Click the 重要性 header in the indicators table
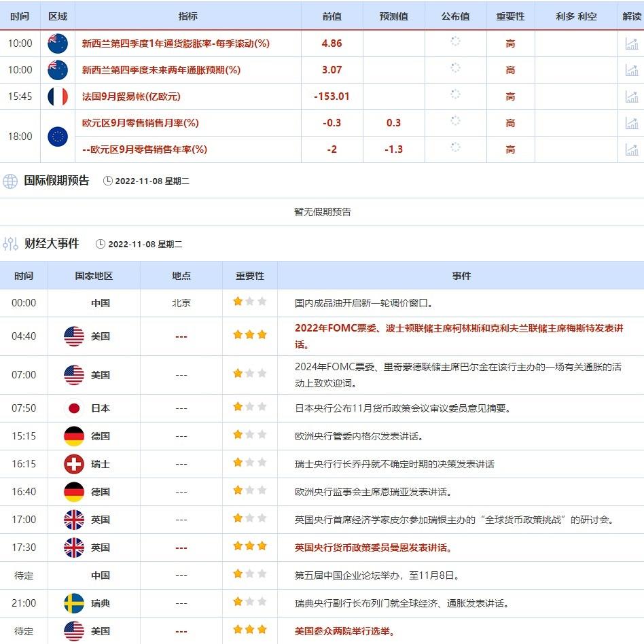 [510, 16]
